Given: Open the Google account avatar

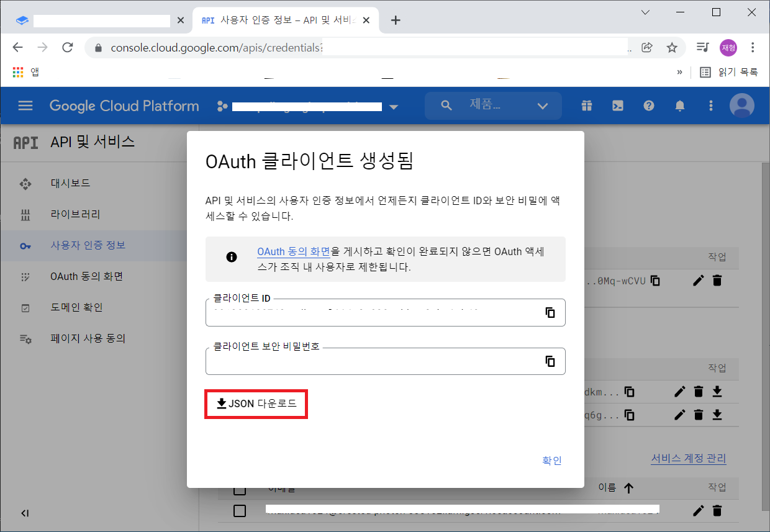Looking at the screenshot, I should [x=742, y=106].
